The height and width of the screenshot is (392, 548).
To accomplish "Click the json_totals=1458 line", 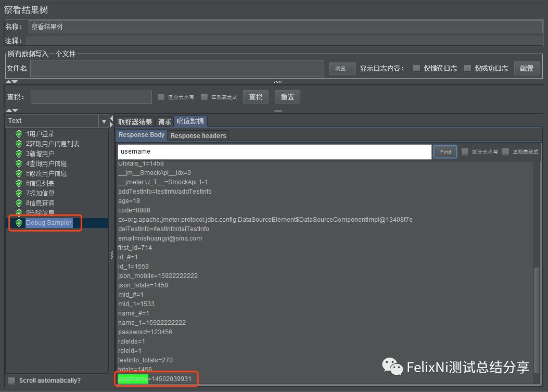I will tap(143, 285).
